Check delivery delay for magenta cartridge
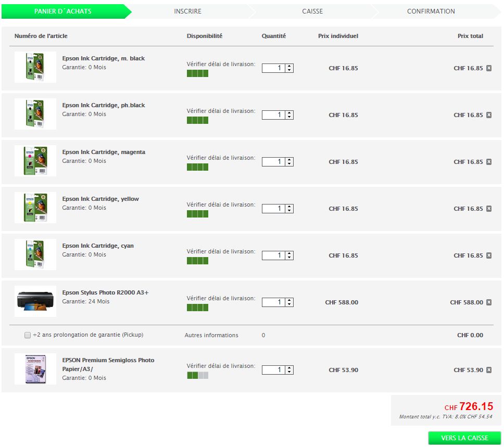This screenshot has width=504, height=447. pyautogui.click(x=221, y=158)
